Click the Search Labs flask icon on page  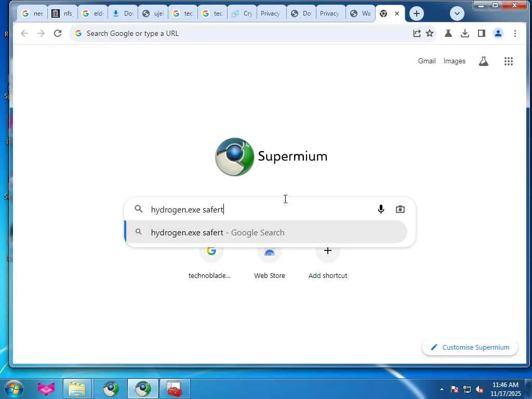click(484, 61)
